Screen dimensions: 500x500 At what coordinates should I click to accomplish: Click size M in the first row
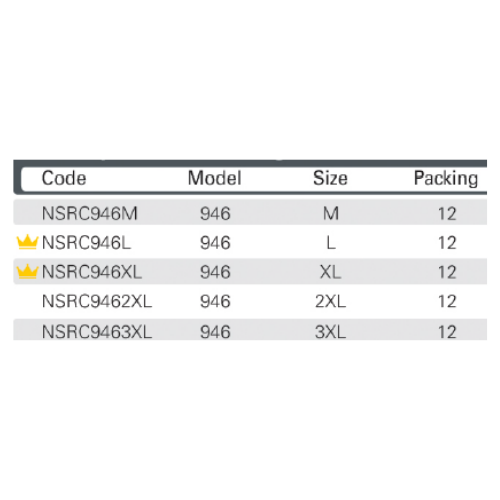(331, 213)
